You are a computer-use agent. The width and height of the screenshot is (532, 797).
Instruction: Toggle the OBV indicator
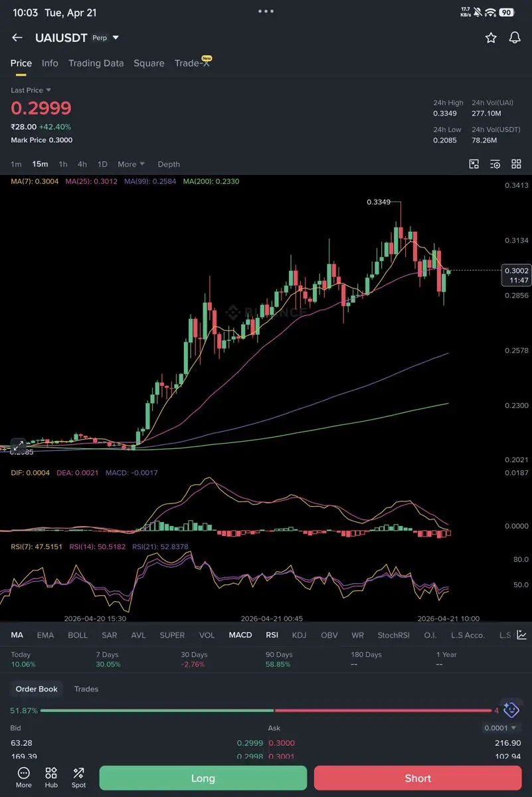(329, 635)
